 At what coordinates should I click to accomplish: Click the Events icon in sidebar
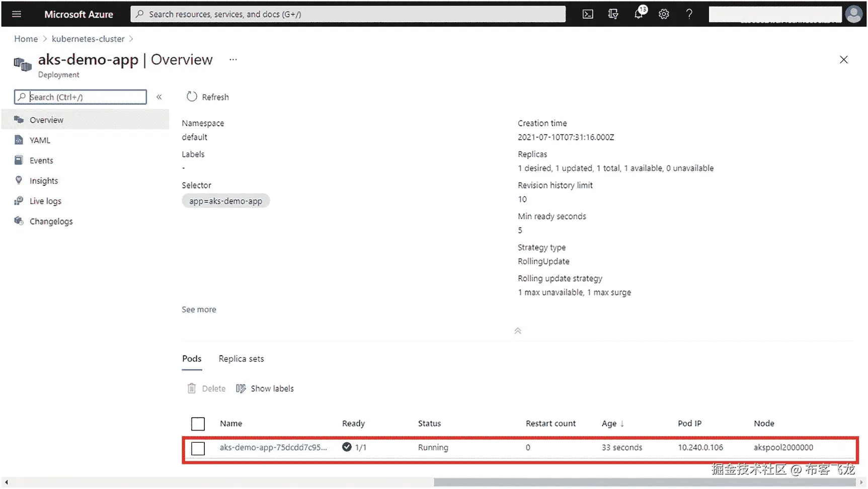[x=19, y=160]
